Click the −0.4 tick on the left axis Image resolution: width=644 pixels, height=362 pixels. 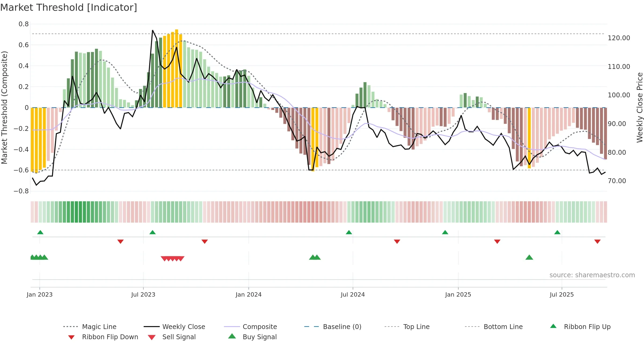pyautogui.click(x=21, y=149)
